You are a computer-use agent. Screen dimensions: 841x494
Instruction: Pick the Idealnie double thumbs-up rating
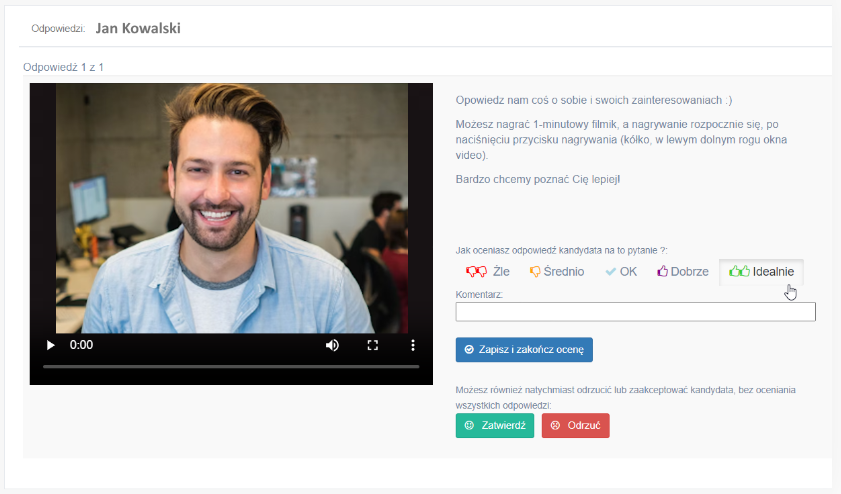(761, 271)
